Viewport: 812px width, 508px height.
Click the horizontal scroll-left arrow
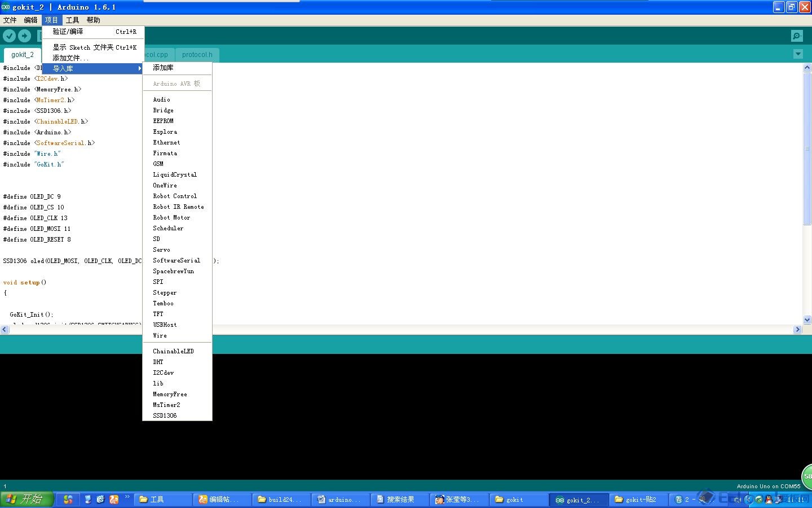[5, 329]
